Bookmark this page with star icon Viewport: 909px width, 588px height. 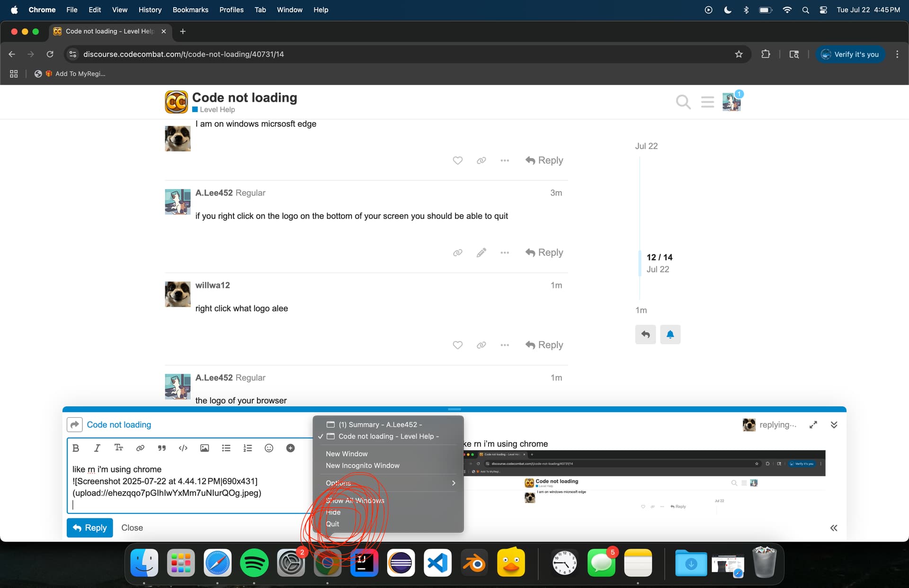pyautogui.click(x=739, y=54)
